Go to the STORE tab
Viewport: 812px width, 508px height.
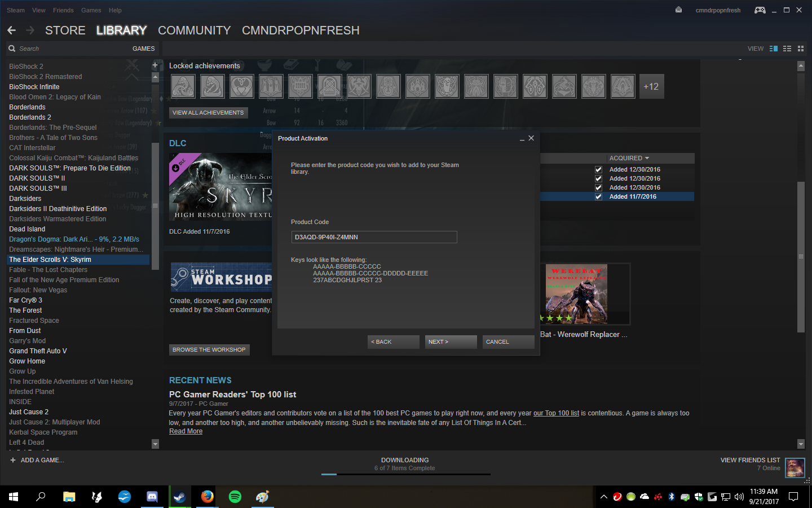pyautogui.click(x=65, y=30)
